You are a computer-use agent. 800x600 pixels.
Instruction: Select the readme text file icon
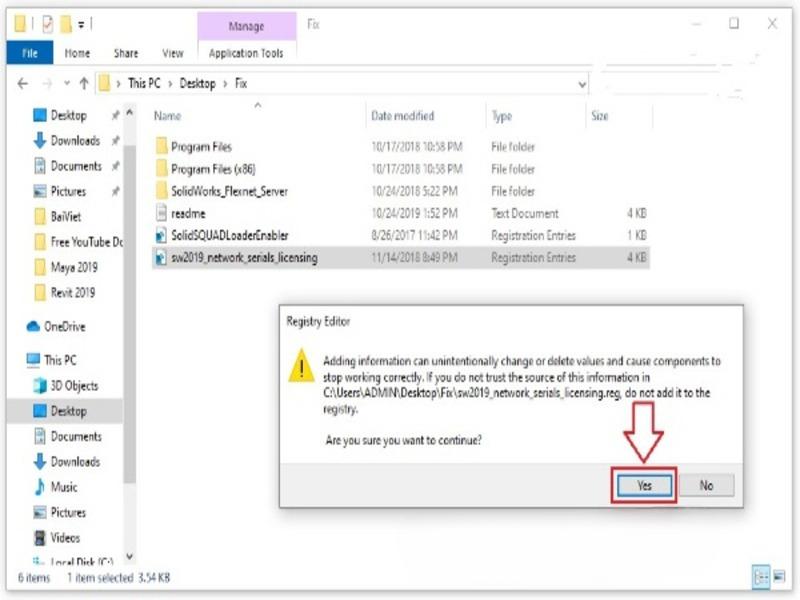point(161,213)
